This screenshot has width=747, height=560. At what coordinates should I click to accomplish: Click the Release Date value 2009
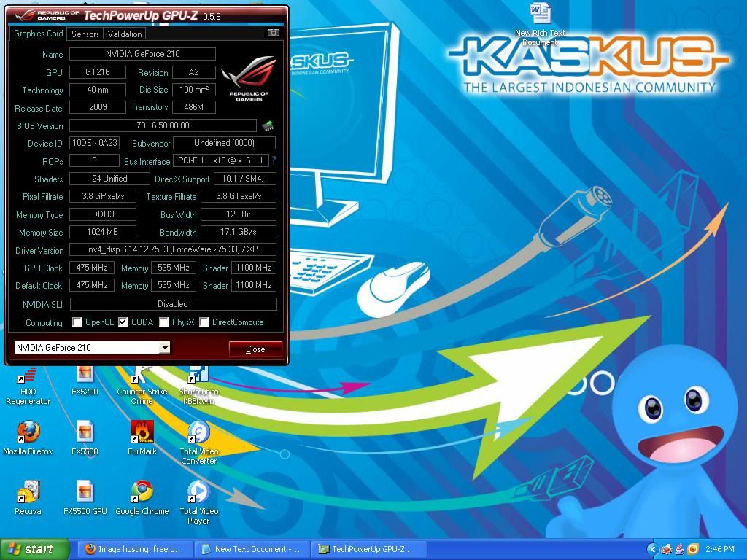[98, 107]
